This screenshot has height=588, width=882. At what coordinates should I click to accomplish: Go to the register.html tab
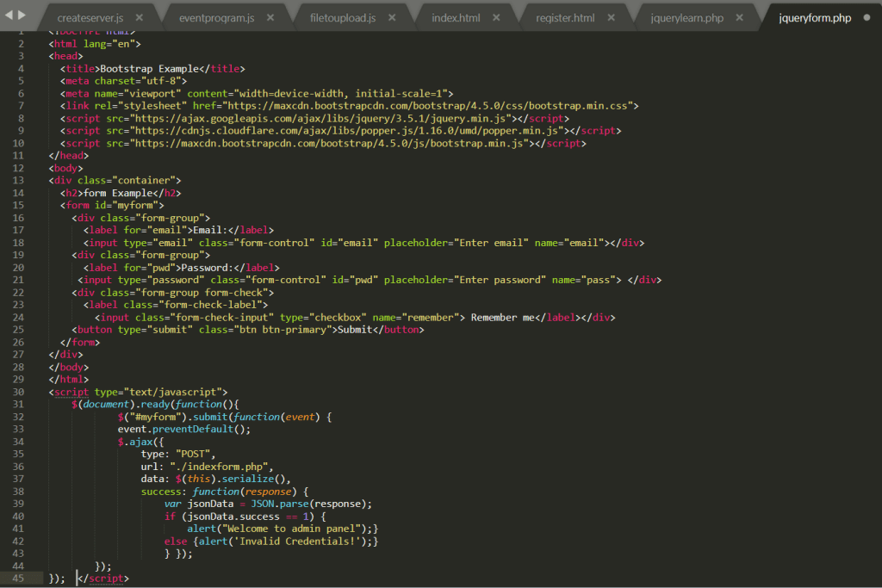tap(565, 18)
